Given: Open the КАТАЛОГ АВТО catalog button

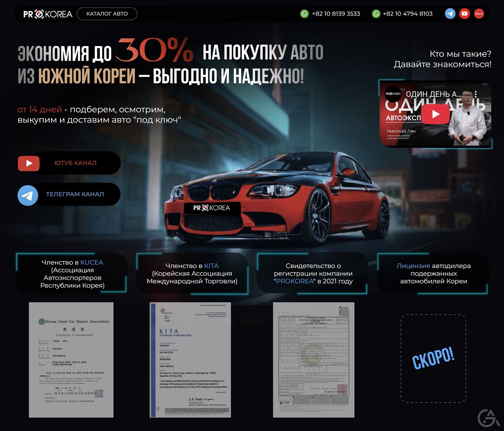Looking at the screenshot, I should point(107,14).
